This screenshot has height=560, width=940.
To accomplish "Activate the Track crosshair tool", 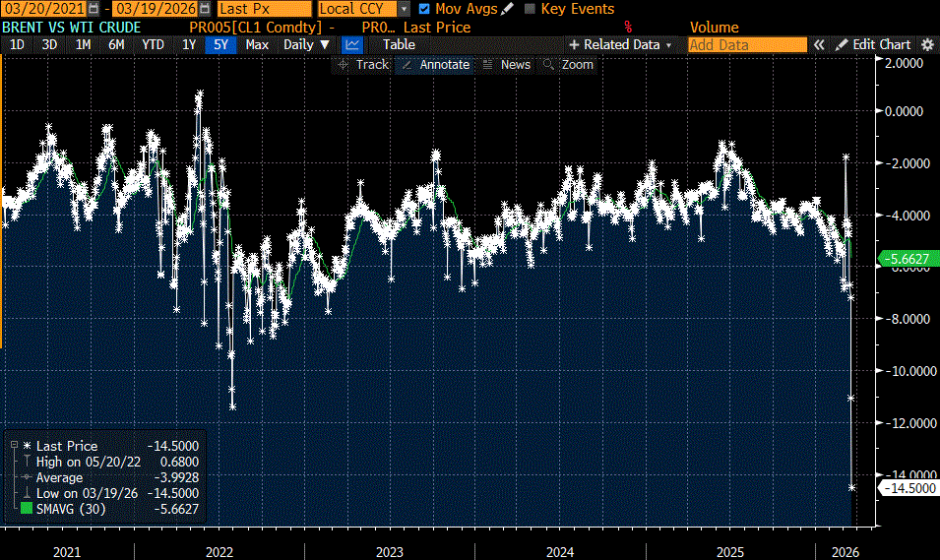I will pos(362,64).
